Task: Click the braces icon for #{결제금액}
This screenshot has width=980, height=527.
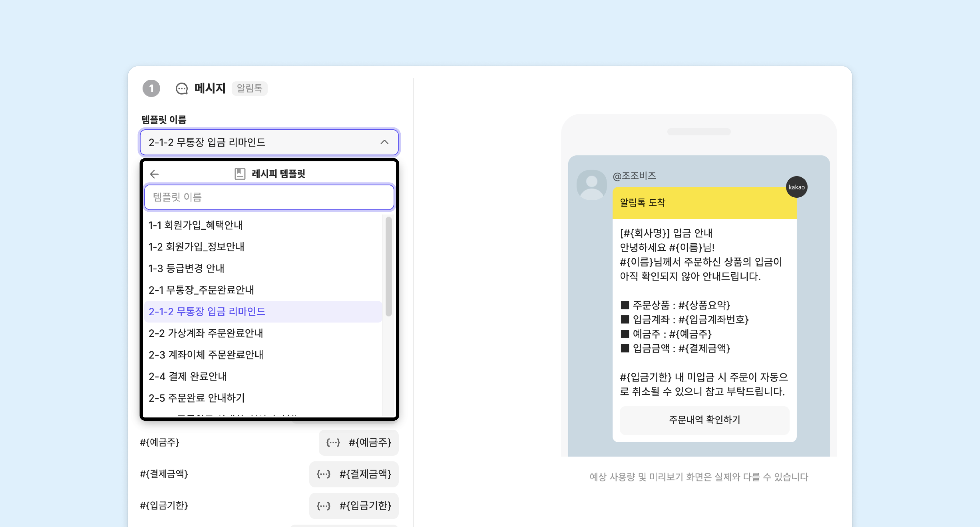Action: [x=323, y=474]
